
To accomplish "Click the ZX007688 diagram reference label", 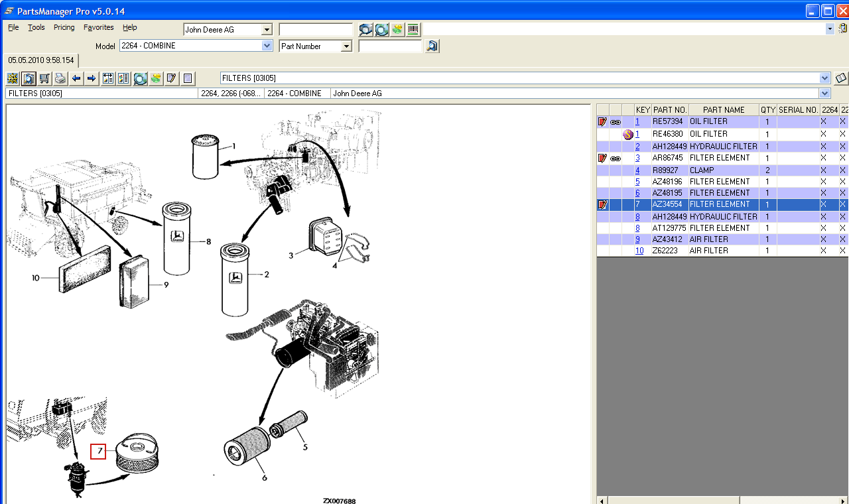I will pos(339,501).
